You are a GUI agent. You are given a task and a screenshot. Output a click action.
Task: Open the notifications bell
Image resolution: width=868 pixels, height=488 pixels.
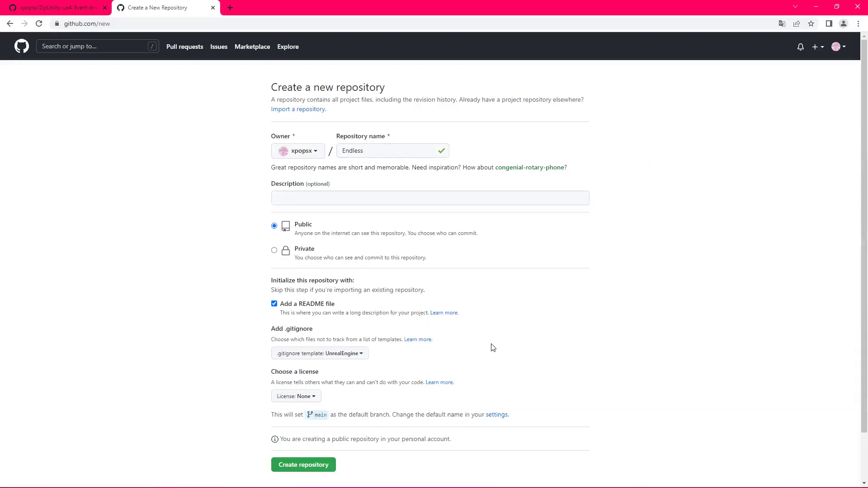800,47
